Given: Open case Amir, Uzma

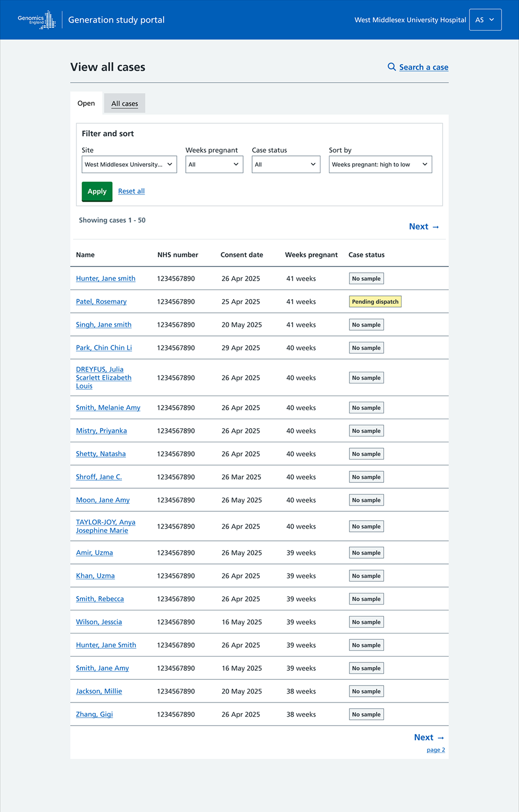Looking at the screenshot, I should [94, 553].
